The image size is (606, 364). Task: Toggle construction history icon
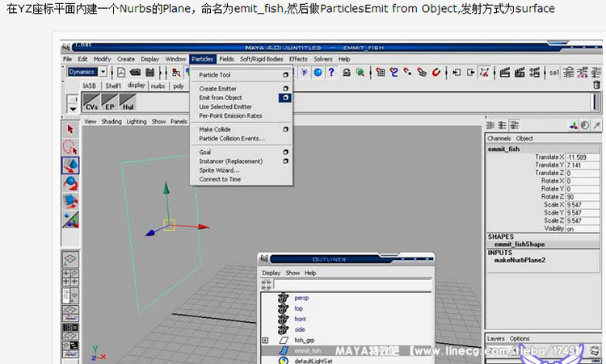point(484,72)
